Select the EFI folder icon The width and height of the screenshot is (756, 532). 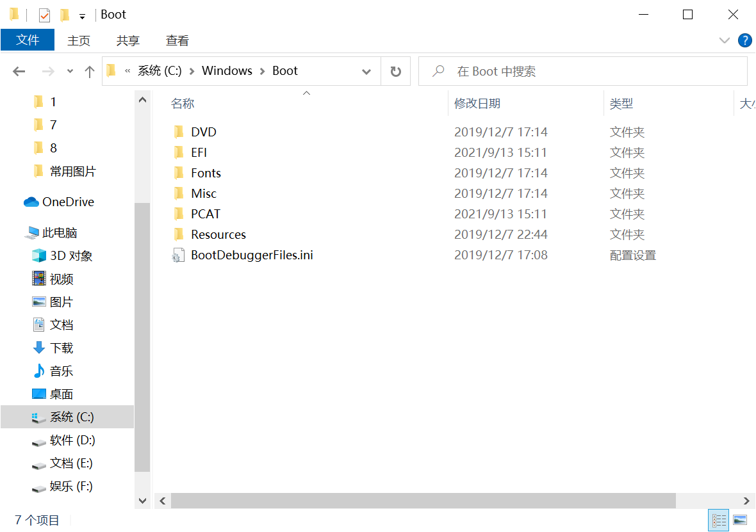tap(178, 152)
